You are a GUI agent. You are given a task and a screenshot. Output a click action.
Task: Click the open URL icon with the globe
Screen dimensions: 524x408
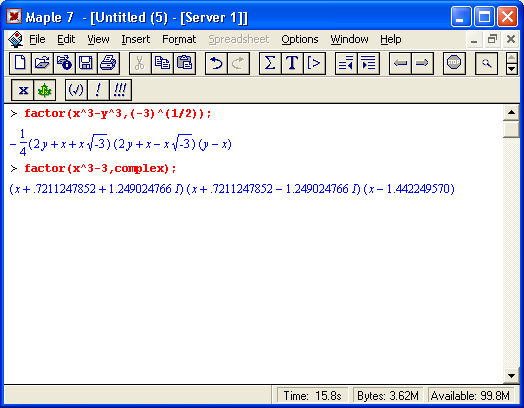64,63
